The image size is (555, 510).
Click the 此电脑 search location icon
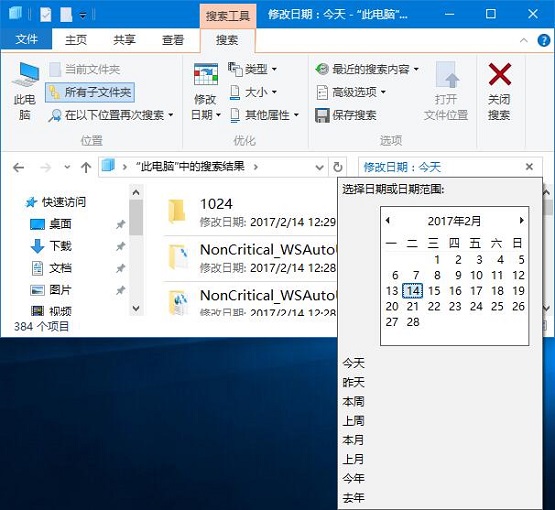(x=25, y=74)
